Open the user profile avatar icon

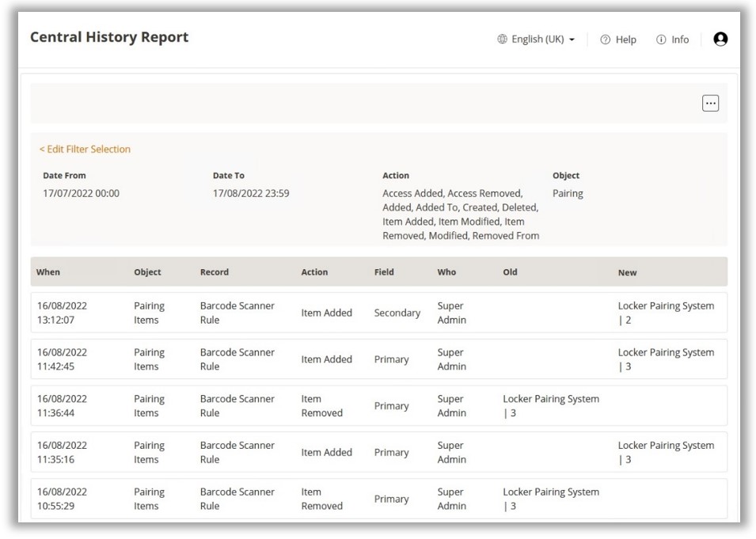(720, 40)
